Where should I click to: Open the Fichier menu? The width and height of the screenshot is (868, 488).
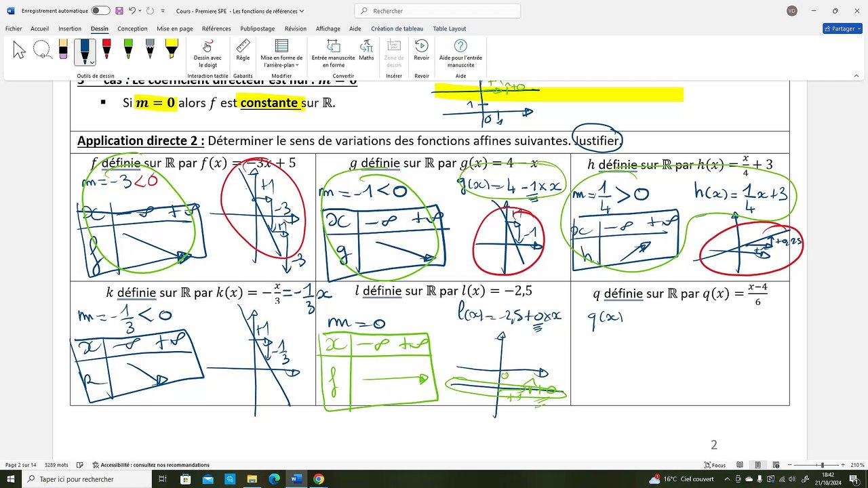click(14, 28)
